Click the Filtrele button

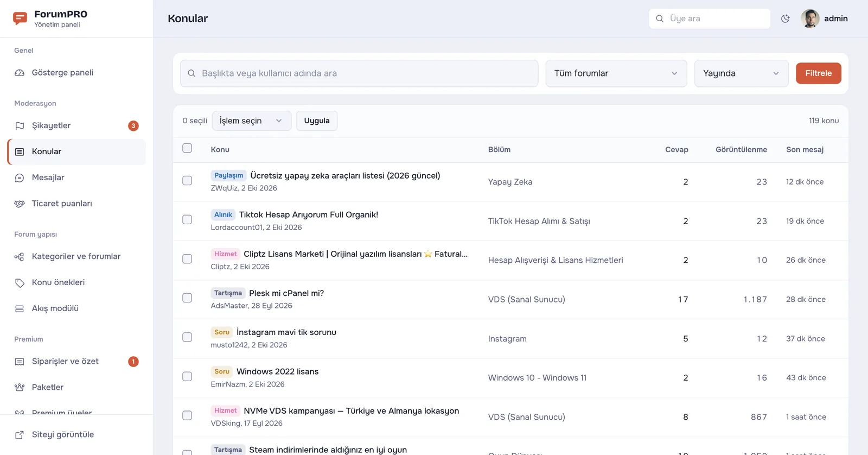tap(818, 73)
